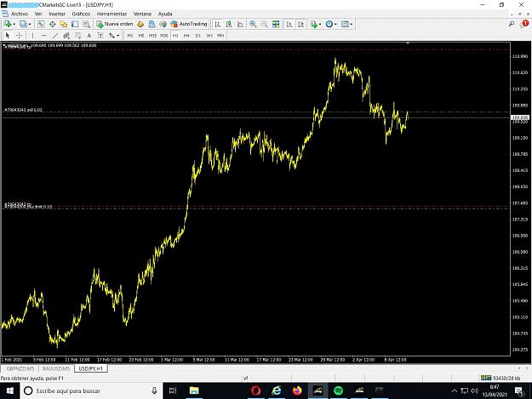
Task: Open the periods clock icon
Action: pyautogui.click(x=329, y=24)
